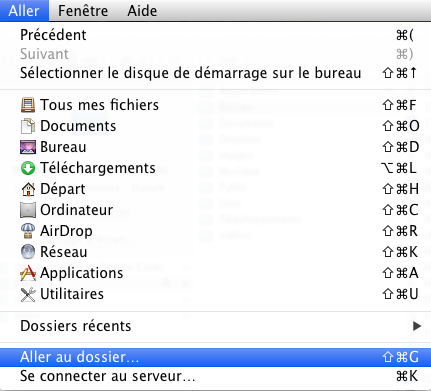The width and height of the screenshot is (431, 391).
Task: Open the Fenêtre menu
Action: pyautogui.click(x=83, y=11)
